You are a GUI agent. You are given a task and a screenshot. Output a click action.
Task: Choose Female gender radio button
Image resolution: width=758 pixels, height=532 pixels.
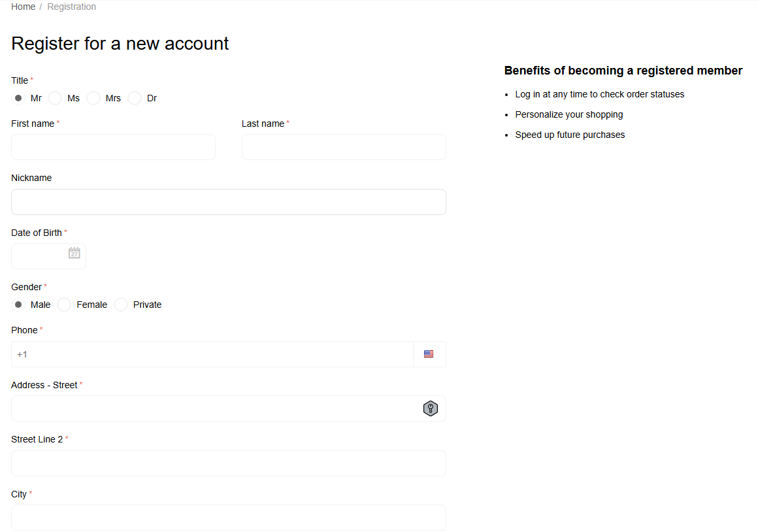[64, 305]
